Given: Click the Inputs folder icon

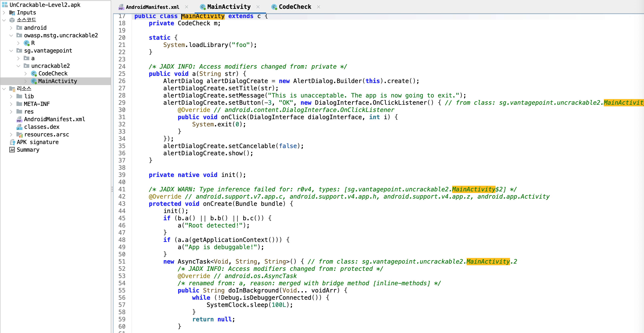Looking at the screenshot, I should (12, 12).
